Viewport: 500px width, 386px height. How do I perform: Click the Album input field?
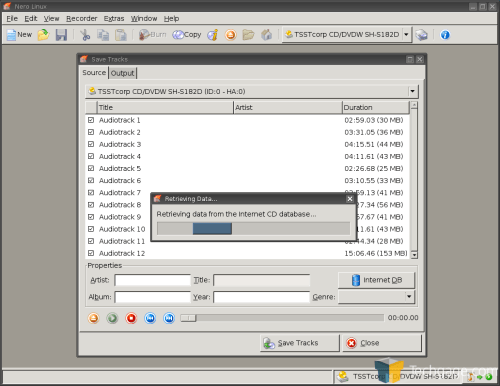pyautogui.click(x=152, y=297)
